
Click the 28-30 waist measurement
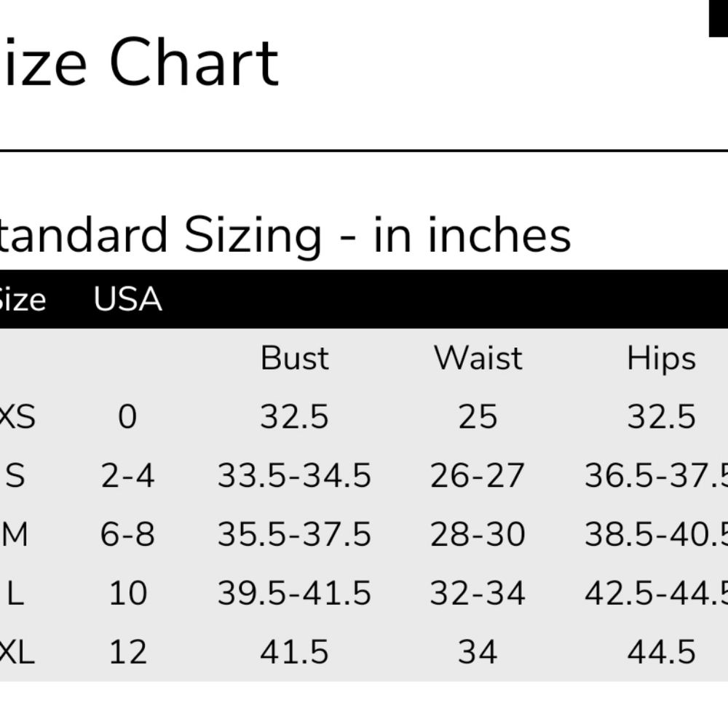pyautogui.click(x=478, y=534)
